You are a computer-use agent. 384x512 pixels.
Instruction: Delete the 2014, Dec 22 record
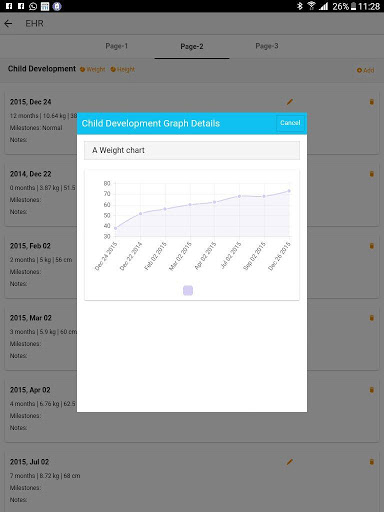click(x=372, y=174)
